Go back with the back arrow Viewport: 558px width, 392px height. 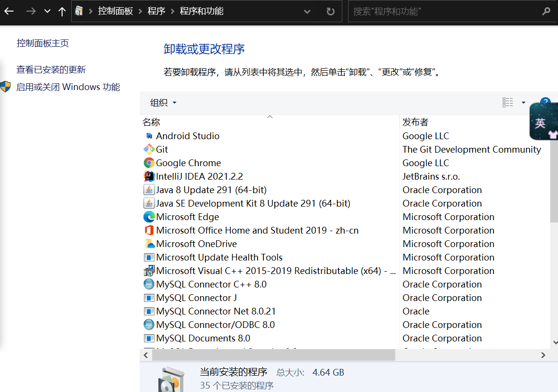pyautogui.click(x=9, y=12)
